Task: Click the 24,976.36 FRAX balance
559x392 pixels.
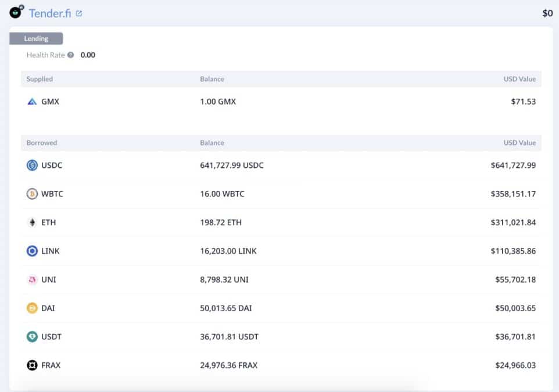Action: click(228, 365)
